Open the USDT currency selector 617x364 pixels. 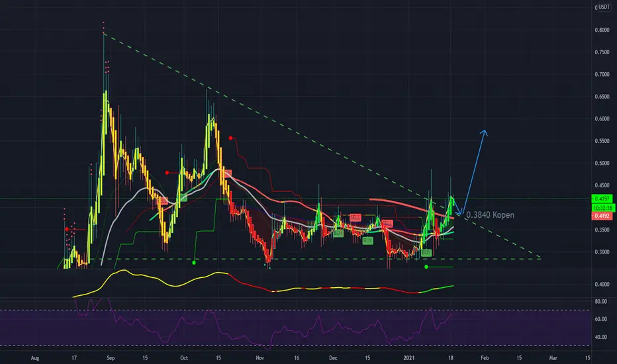pos(603,7)
